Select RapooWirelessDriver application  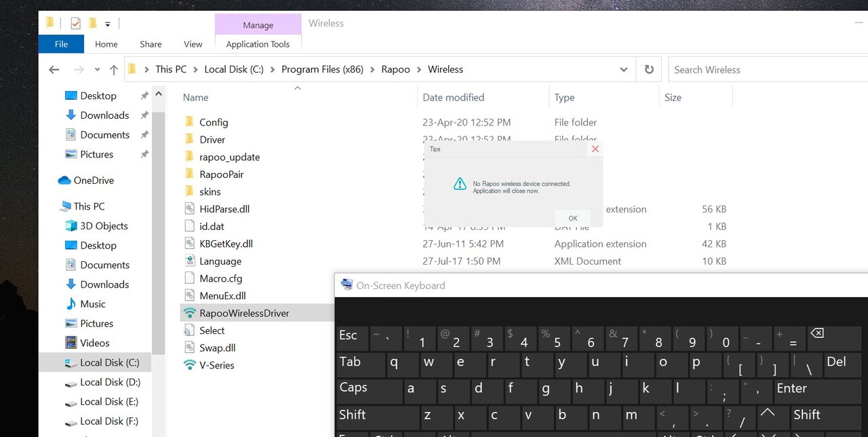(x=244, y=313)
